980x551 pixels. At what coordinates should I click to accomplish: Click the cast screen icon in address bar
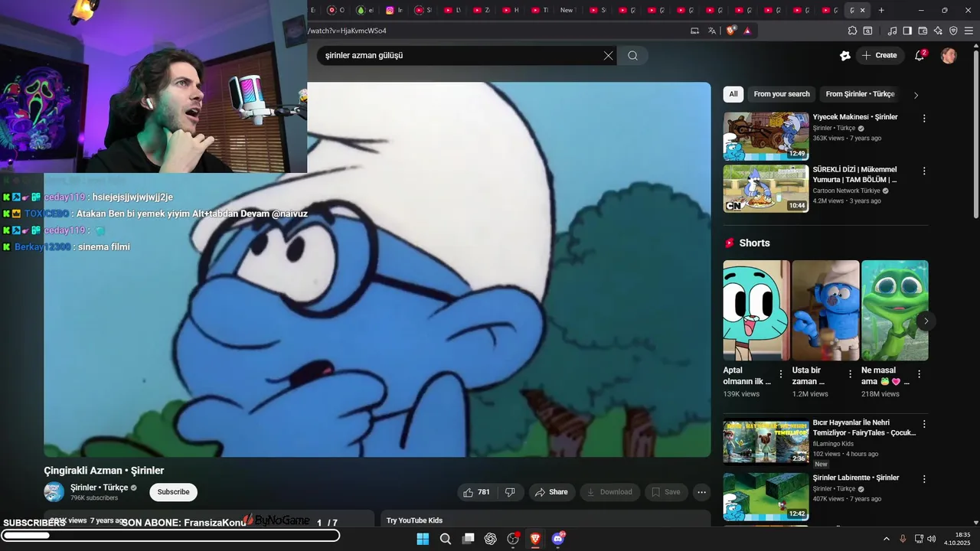click(x=694, y=31)
